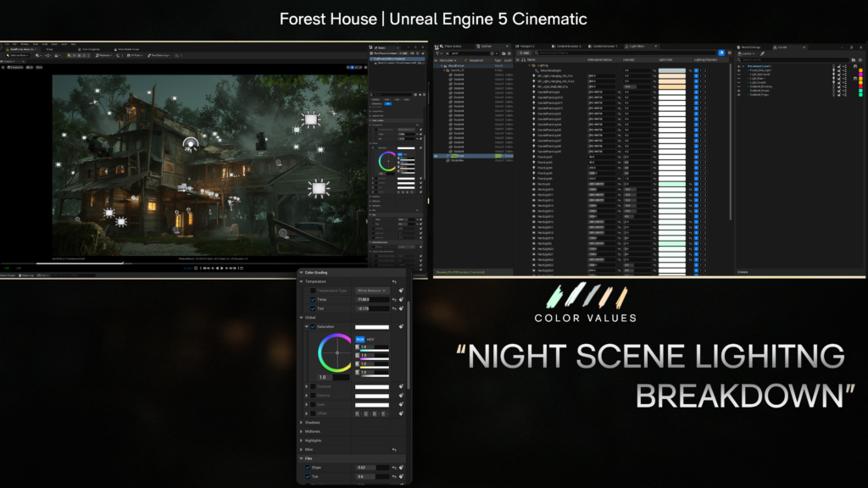Image resolution: width=868 pixels, height=488 pixels.
Task: Open the Perspective viewport dropdown
Action: (x=15, y=68)
